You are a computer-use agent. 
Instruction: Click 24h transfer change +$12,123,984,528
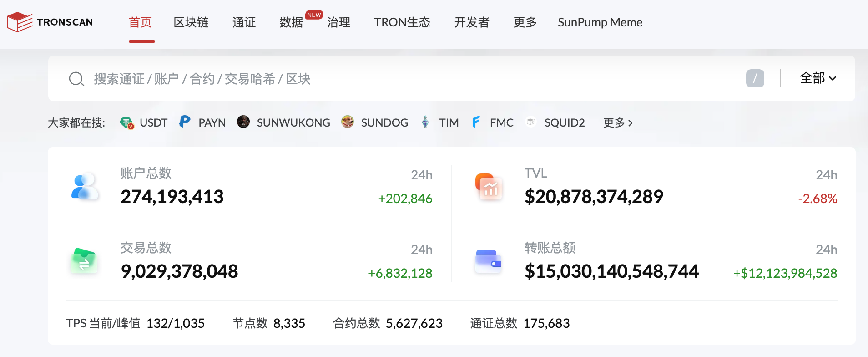[785, 273]
